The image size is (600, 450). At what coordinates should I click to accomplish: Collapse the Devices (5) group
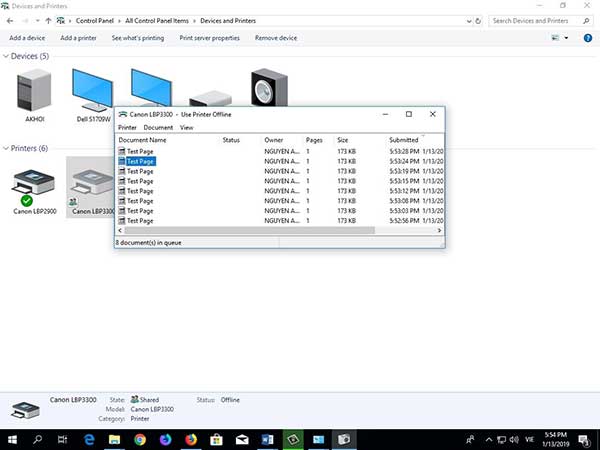click(x=6, y=56)
